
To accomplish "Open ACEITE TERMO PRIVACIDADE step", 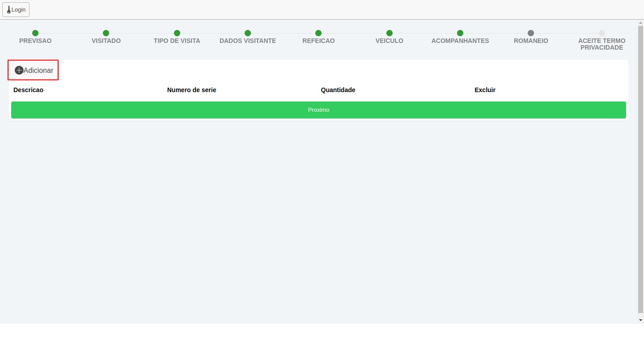I will (x=602, y=44).
